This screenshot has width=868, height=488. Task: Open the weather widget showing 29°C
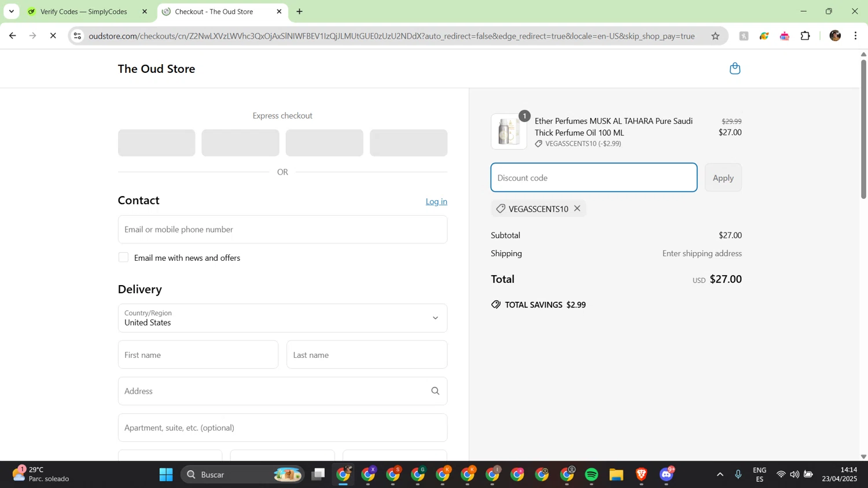click(41, 474)
